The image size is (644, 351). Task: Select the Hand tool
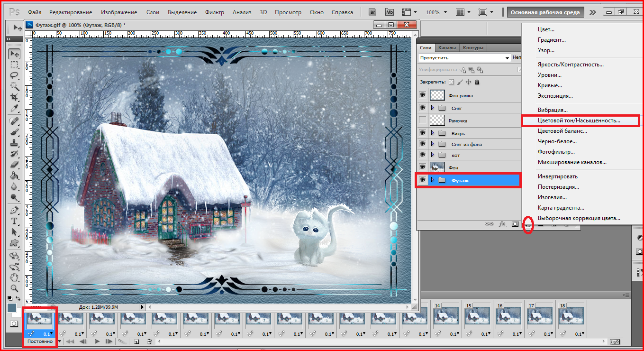click(15, 277)
